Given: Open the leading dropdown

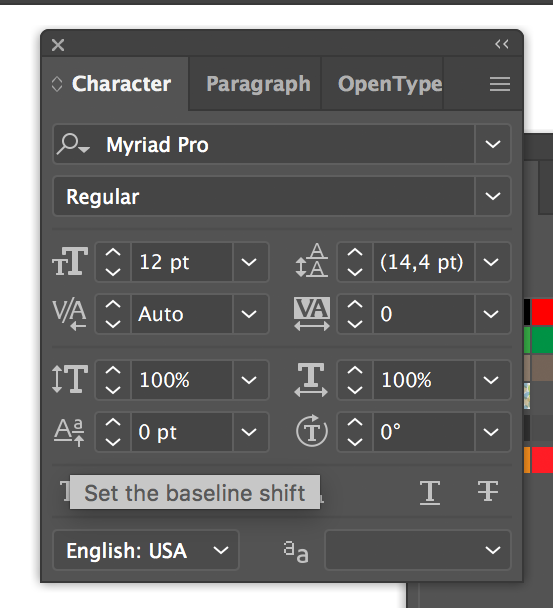Looking at the screenshot, I should coord(492,262).
